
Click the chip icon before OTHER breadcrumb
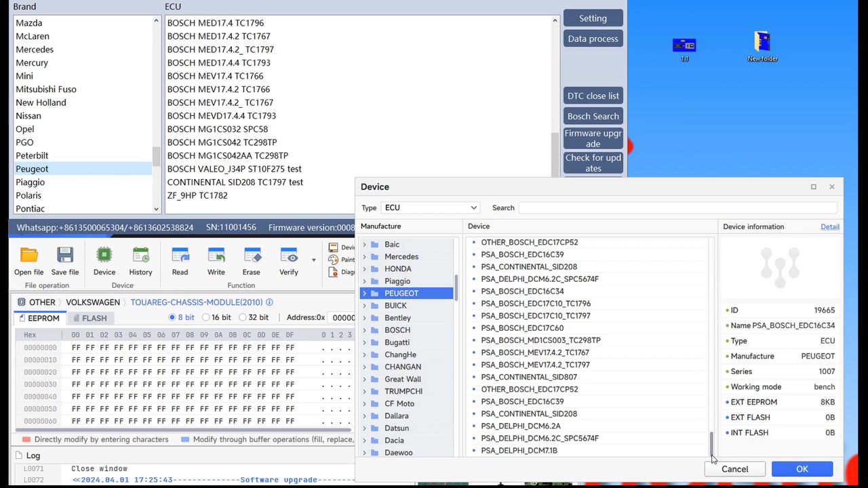click(x=22, y=302)
